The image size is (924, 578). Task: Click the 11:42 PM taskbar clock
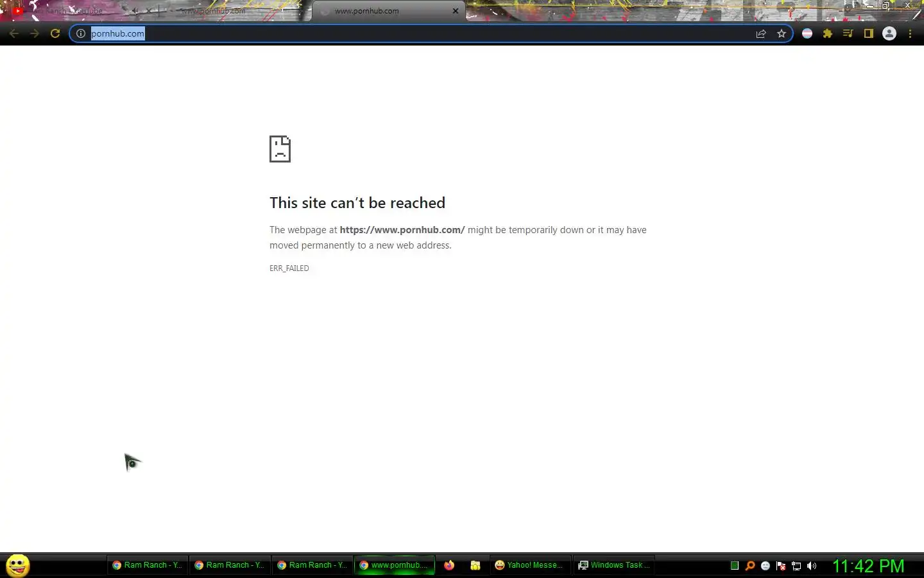coord(868,566)
